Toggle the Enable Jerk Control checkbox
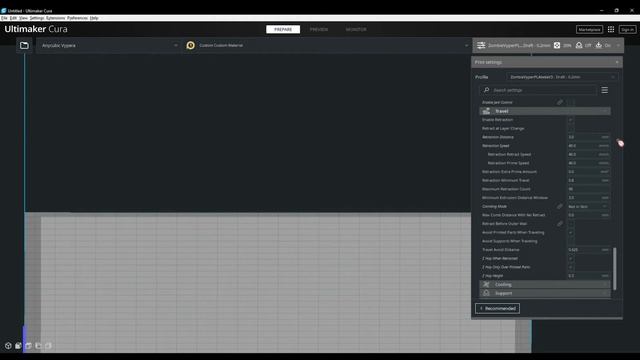This screenshot has height=360, width=640. click(x=571, y=102)
